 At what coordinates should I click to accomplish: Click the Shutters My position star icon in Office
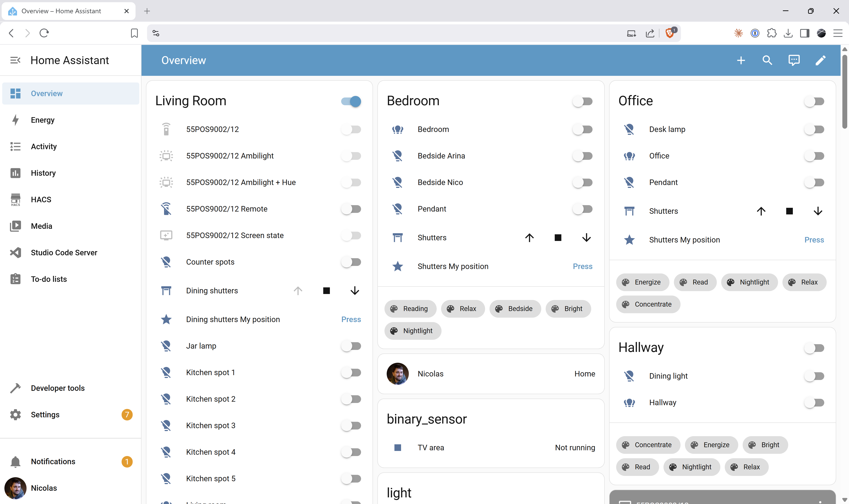pyautogui.click(x=629, y=240)
